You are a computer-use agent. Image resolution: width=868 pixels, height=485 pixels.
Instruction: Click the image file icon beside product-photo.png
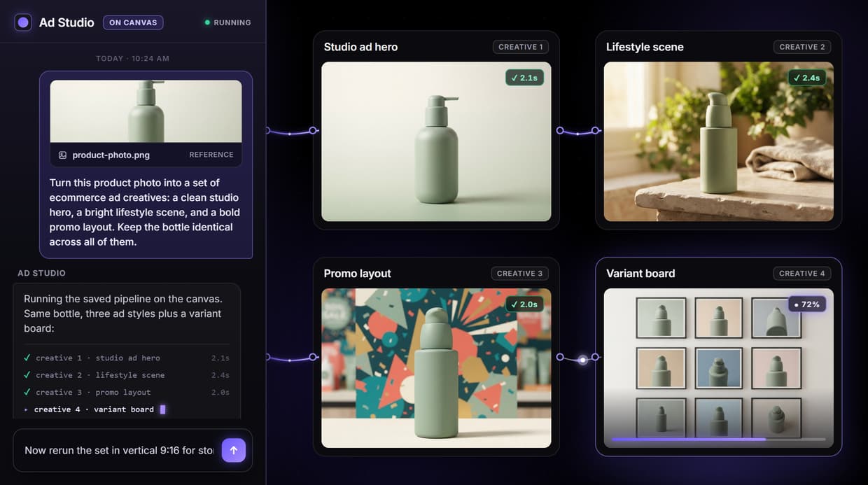62,155
